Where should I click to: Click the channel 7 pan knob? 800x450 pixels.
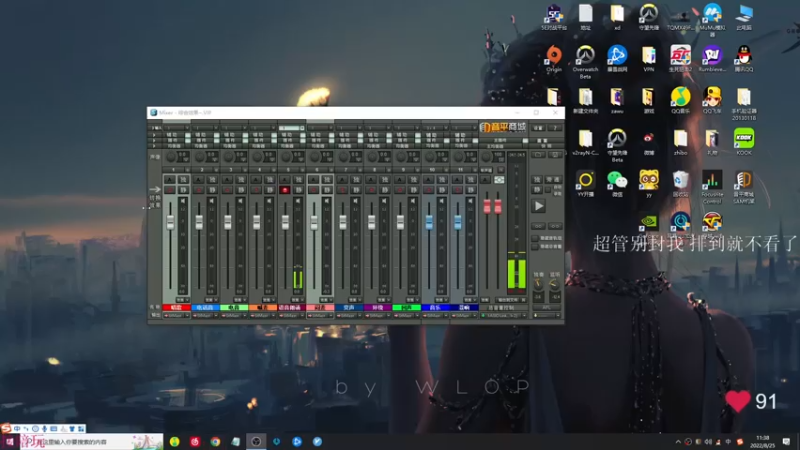coord(343,156)
